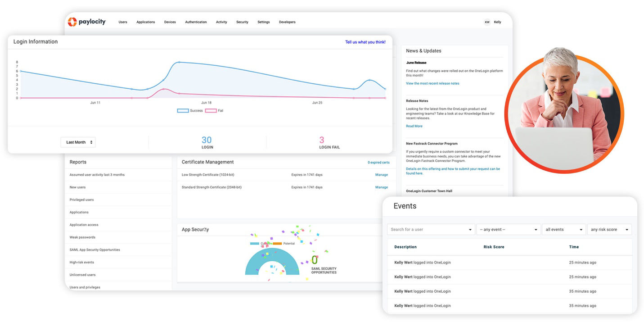This screenshot has height=322, width=644.
Task: Open the Last Month period dropdown
Action: pos(78,142)
